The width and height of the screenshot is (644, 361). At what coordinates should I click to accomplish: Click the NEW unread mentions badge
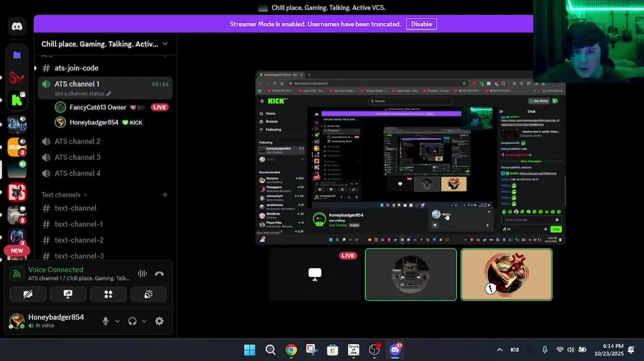point(17,251)
